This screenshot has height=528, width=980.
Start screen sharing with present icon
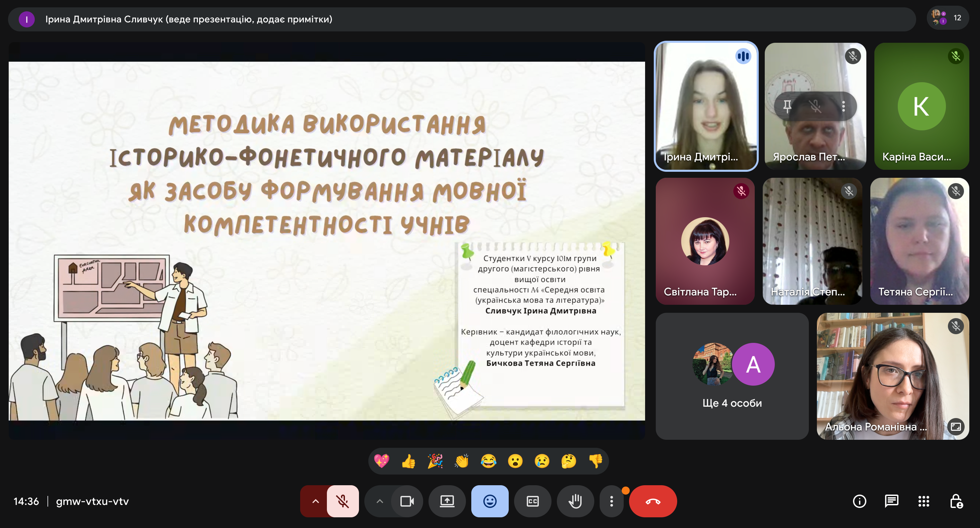coord(447,501)
